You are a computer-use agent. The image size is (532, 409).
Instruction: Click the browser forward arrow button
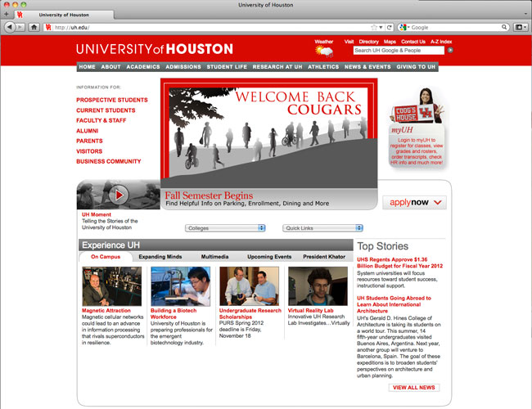(20, 27)
